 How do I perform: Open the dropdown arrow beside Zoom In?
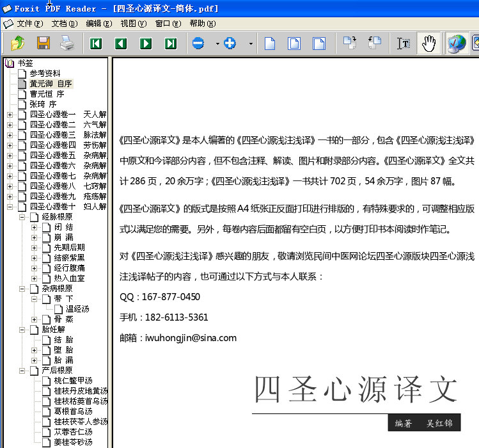coord(250,44)
